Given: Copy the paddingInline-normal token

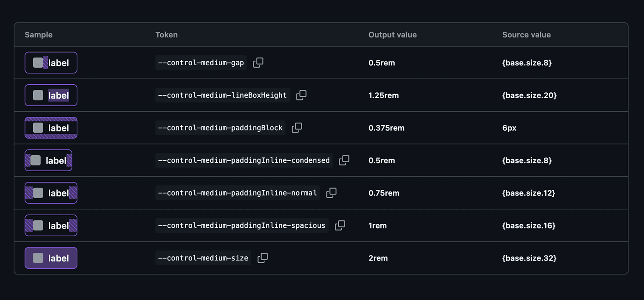Looking at the screenshot, I should 331,193.
